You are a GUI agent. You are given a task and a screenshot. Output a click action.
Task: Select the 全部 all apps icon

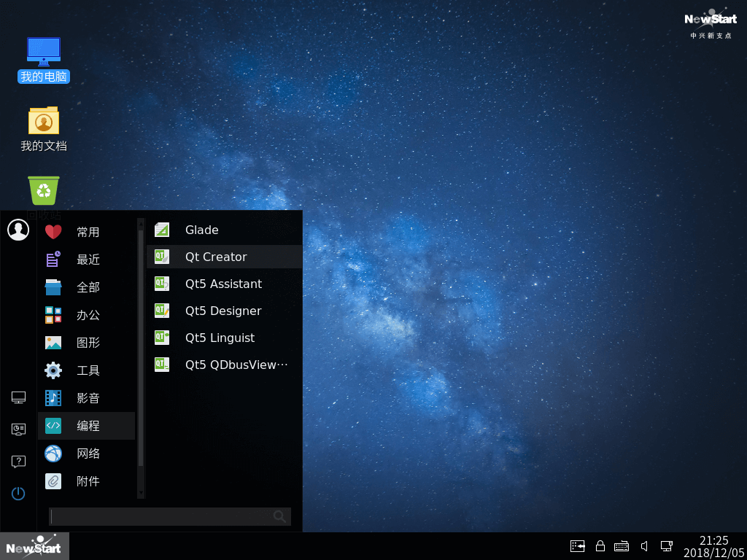[x=53, y=287]
